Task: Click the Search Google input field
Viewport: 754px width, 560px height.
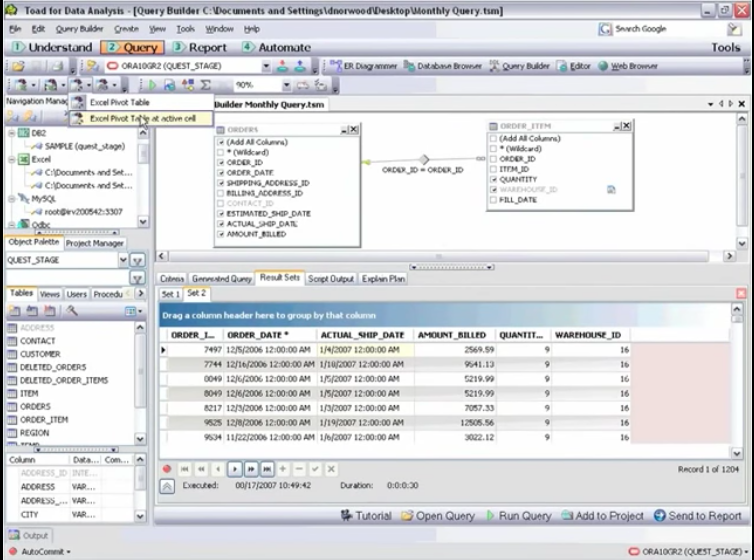Action: [667, 29]
